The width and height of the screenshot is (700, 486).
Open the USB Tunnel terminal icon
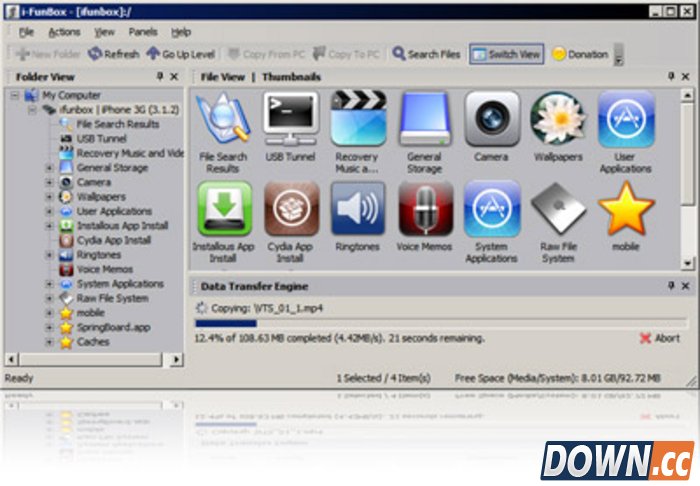click(290, 120)
